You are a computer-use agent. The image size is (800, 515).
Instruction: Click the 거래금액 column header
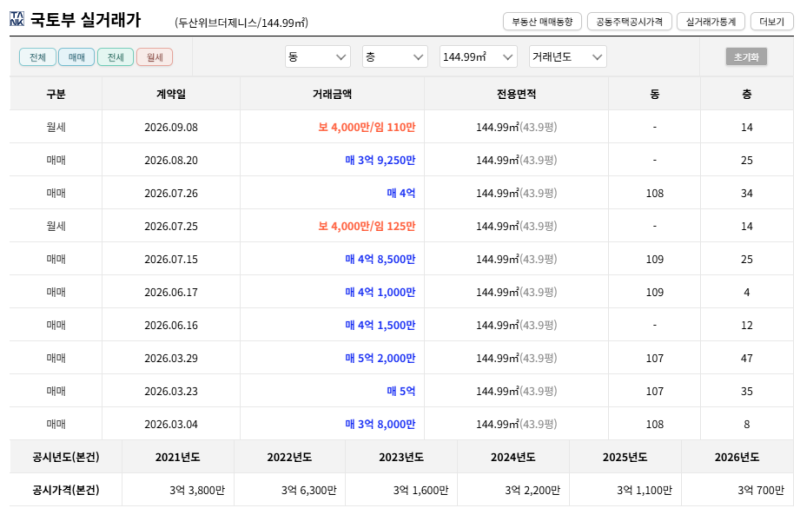tap(332, 94)
